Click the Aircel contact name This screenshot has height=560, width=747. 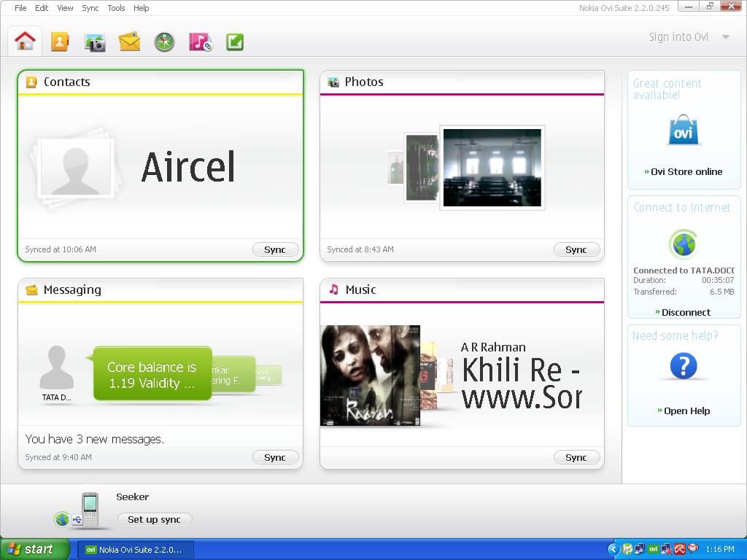(188, 167)
